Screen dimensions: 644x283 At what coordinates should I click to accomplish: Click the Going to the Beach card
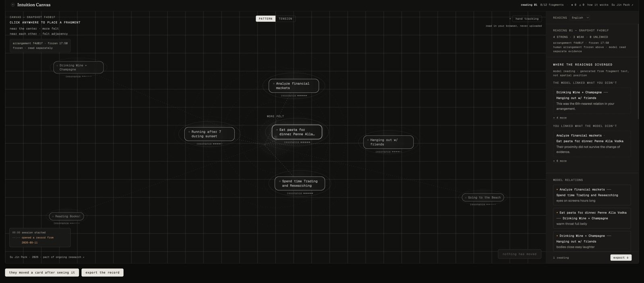483,197
